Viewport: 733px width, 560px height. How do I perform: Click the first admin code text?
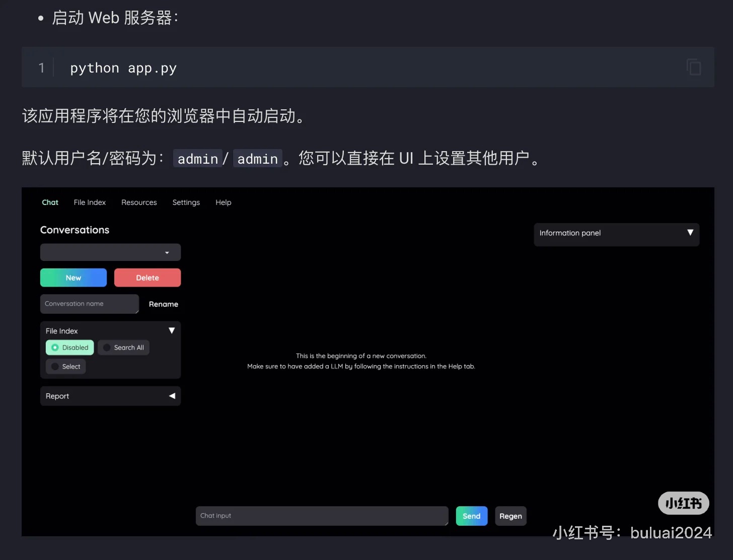(198, 159)
